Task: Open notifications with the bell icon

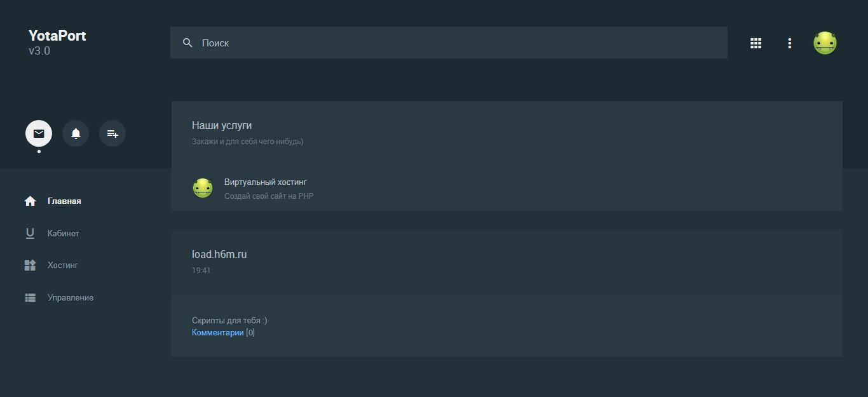Action: click(76, 133)
